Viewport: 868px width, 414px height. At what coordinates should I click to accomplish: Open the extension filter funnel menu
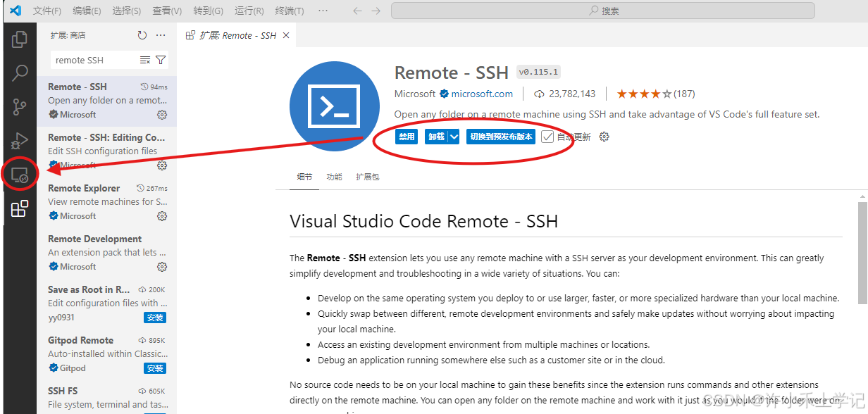tap(161, 60)
